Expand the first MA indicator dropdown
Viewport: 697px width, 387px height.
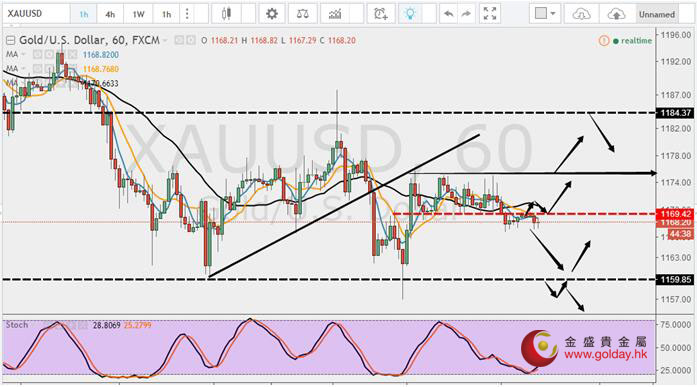(x=24, y=55)
